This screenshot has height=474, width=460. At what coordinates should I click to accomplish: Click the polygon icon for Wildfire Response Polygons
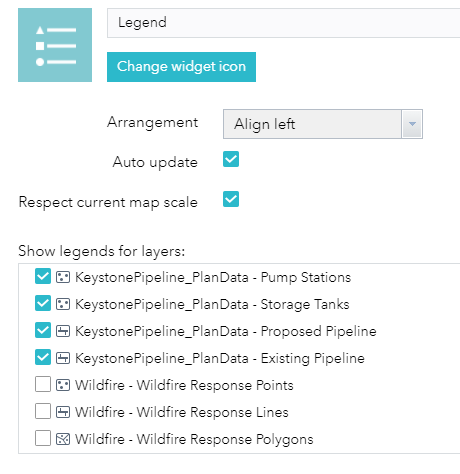pyautogui.click(x=63, y=439)
